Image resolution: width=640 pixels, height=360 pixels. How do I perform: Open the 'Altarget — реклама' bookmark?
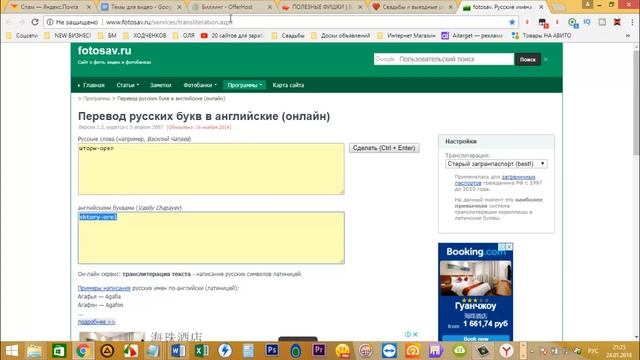(x=472, y=36)
